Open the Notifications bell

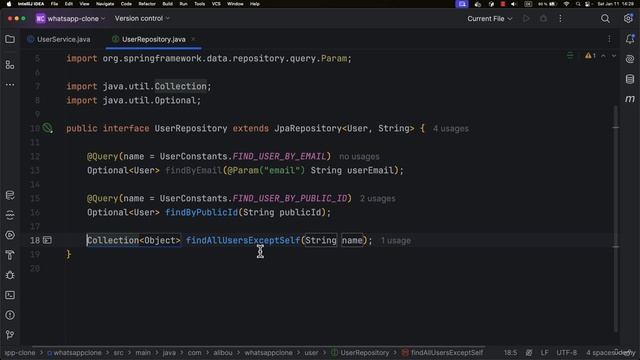630,39
